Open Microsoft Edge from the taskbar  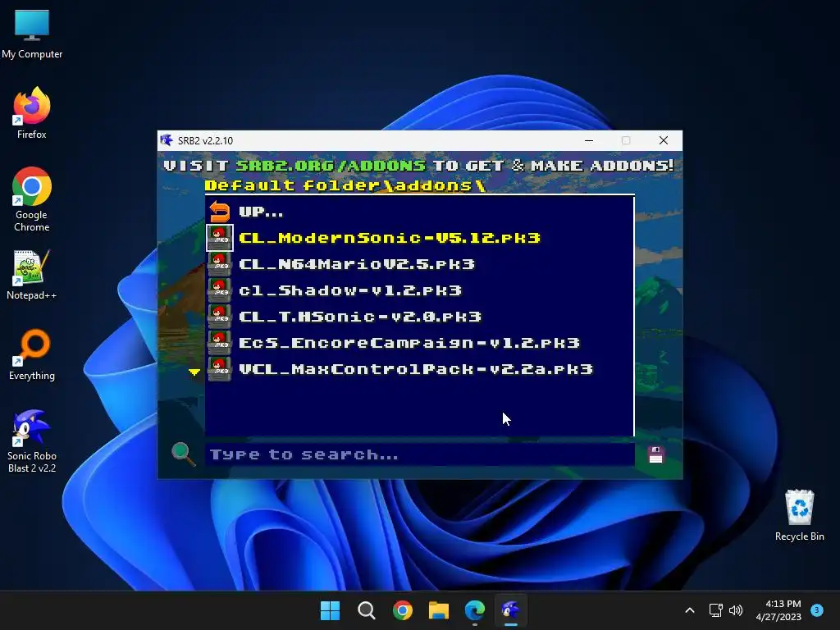tap(475, 610)
